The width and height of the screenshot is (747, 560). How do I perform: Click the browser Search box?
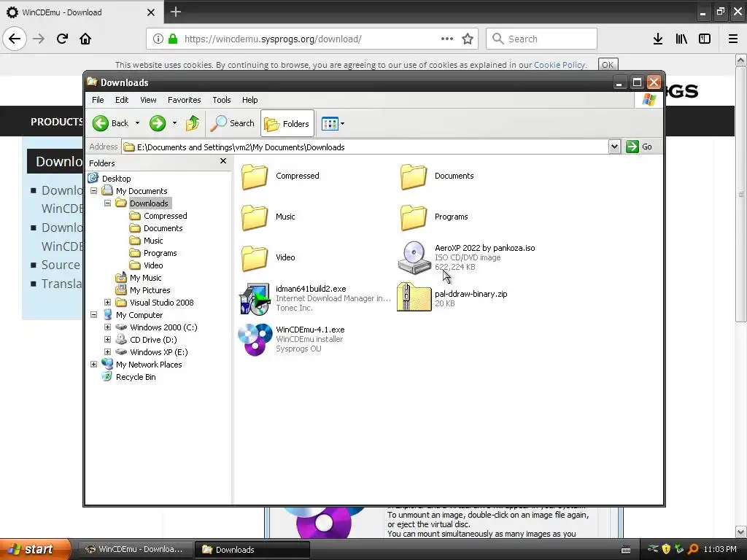click(542, 39)
